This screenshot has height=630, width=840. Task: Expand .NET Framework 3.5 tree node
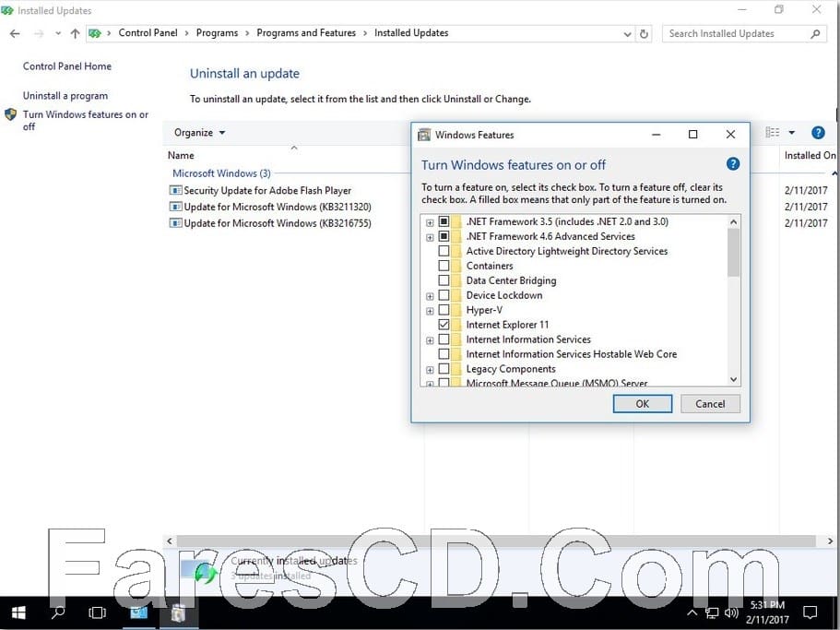tap(430, 222)
